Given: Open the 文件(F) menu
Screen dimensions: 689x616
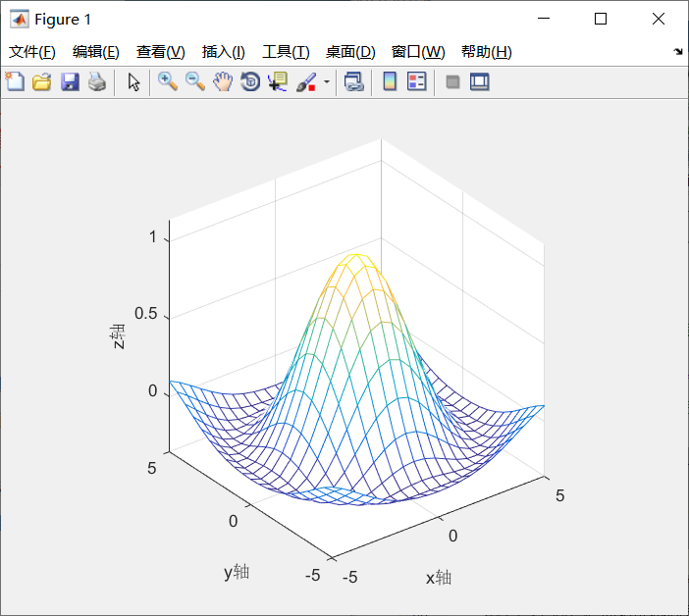Looking at the screenshot, I should click(32, 52).
